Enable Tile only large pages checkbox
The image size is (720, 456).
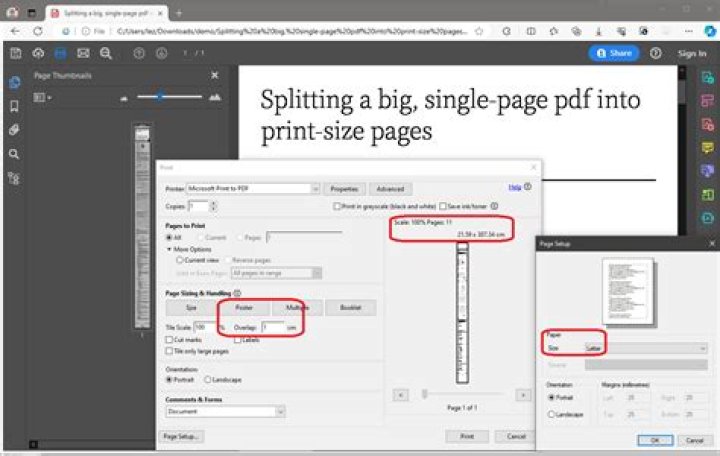(169, 351)
